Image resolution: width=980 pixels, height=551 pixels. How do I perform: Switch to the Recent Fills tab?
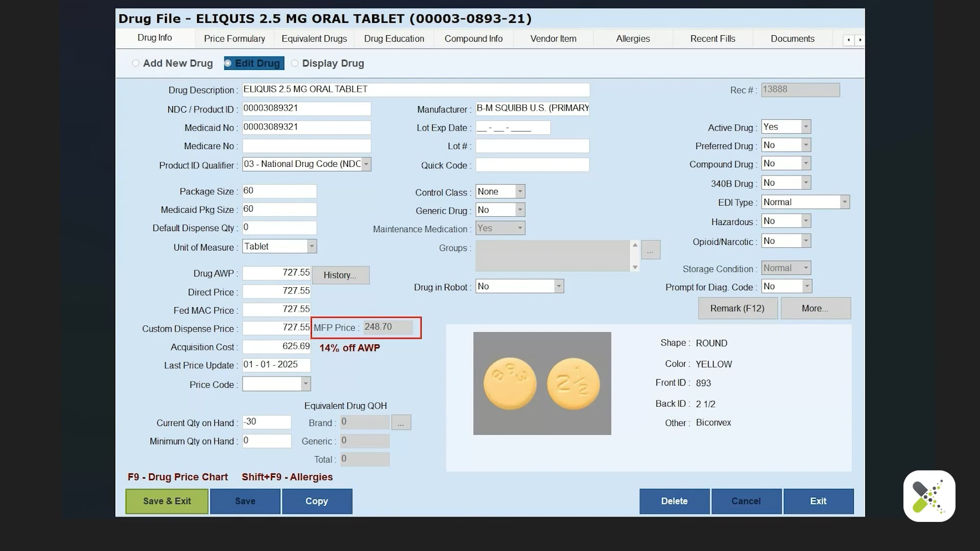713,38
